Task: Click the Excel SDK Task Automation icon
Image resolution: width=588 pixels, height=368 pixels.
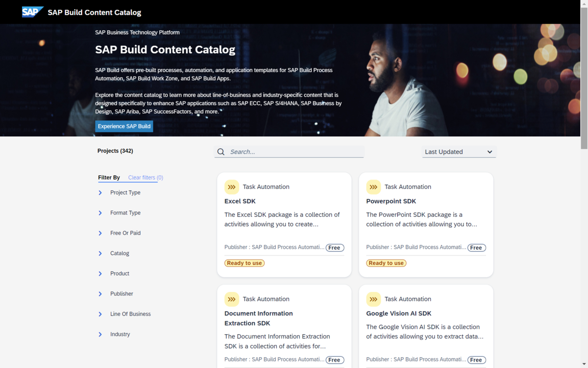Action: click(x=232, y=187)
